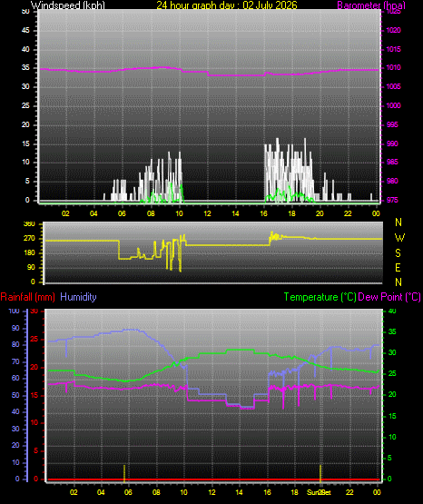The image size is (423, 504).
Task: Click the "Humidity" legend label
Action: (78, 297)
